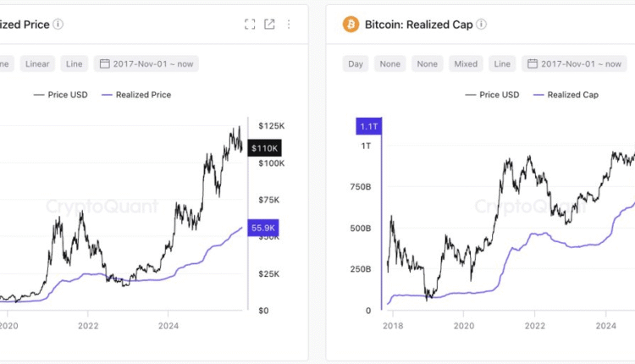Open the Line chart-type dropdown on Realized Price
Viewport: 635px width, 364px height.
(75, 63)
